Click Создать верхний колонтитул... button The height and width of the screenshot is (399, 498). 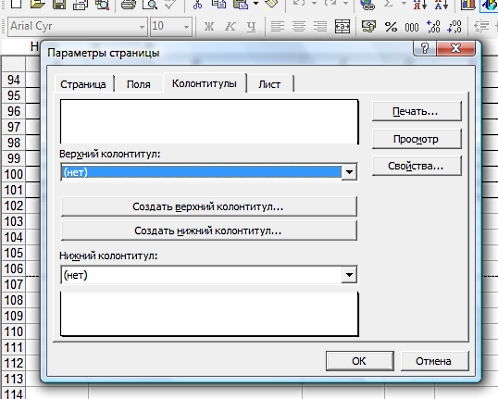[x=209, y=207]
